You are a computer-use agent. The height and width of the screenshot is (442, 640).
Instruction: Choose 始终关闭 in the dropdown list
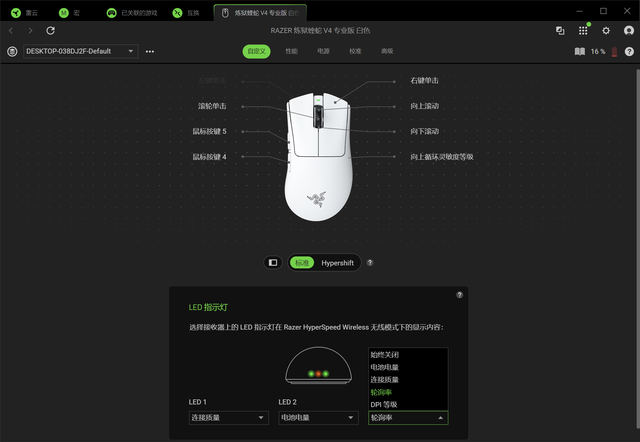coord(408,355)
